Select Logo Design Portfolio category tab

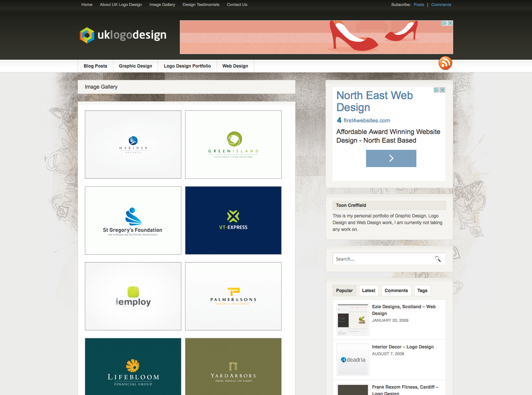click(x=187, y=66)
